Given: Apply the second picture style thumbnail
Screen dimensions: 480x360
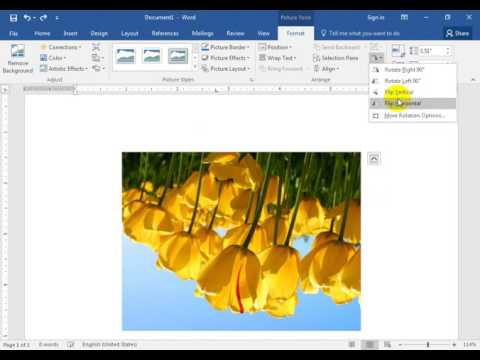Looking at the screenshot, I should 152,56.
